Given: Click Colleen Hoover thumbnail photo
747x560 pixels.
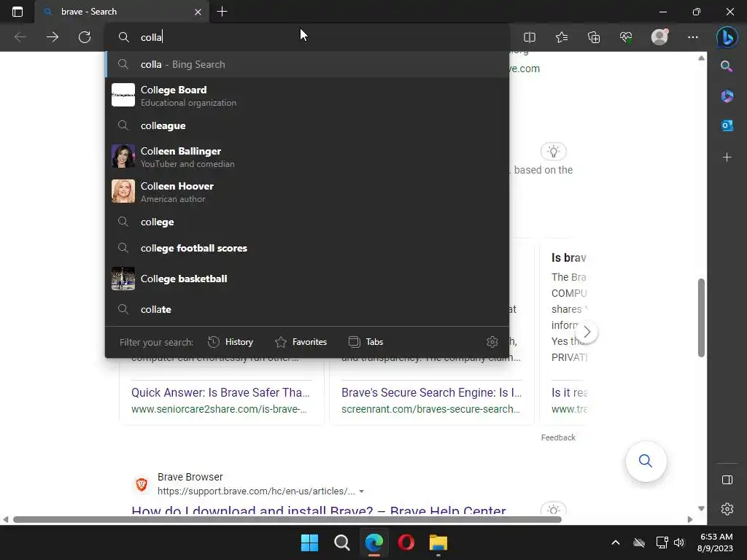Looking at the screenshot, I should (x=123, y=192).
